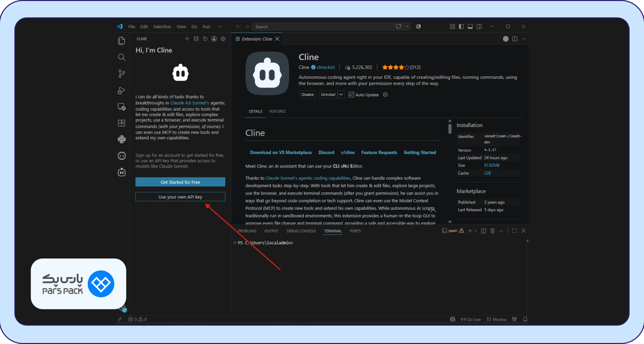Open terminal panel more actions
The height and width of the screenshot is (344, 644).
coord(501,231)
